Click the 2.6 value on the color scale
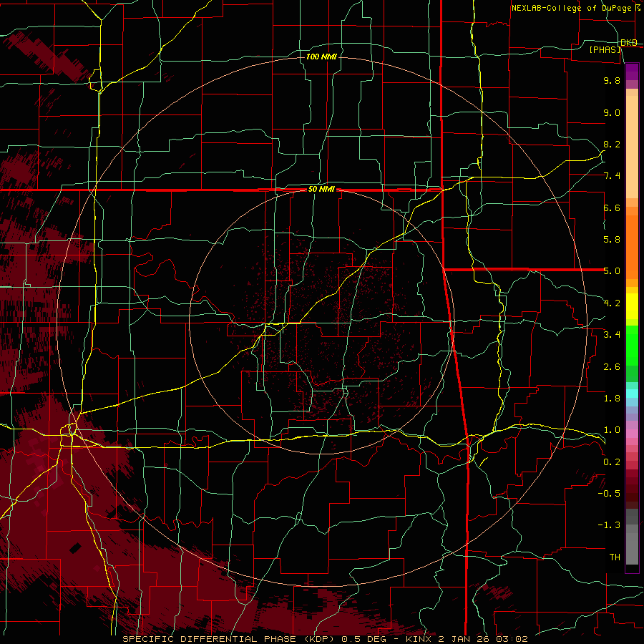The height and width of the screenshot is (644, 644). coord(612,367)
